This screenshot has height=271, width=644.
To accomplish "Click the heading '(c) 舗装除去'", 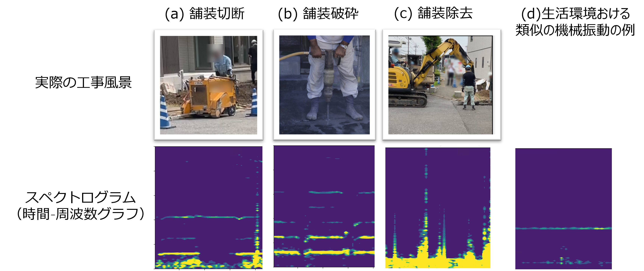I will pos(433,13).
